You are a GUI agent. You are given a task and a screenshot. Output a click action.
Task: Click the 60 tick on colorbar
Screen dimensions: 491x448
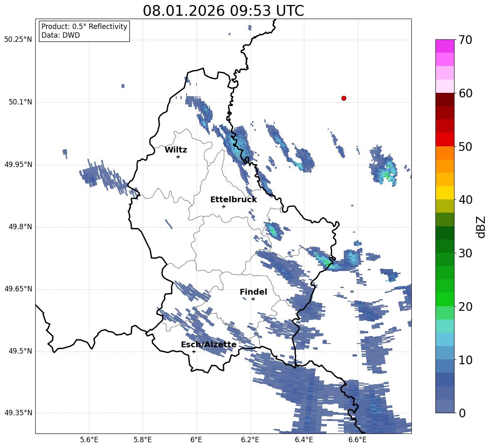click(465, 93)
